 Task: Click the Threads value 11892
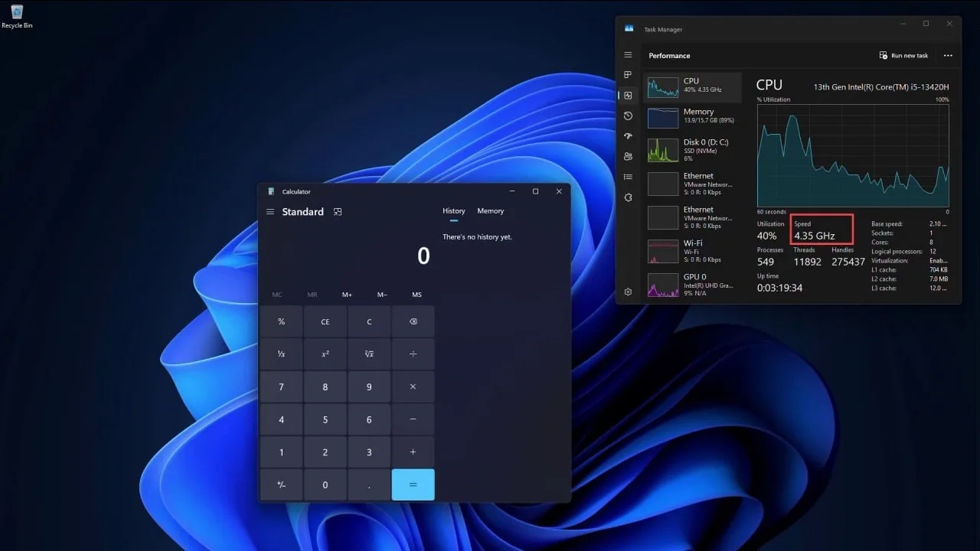[808, 262]
